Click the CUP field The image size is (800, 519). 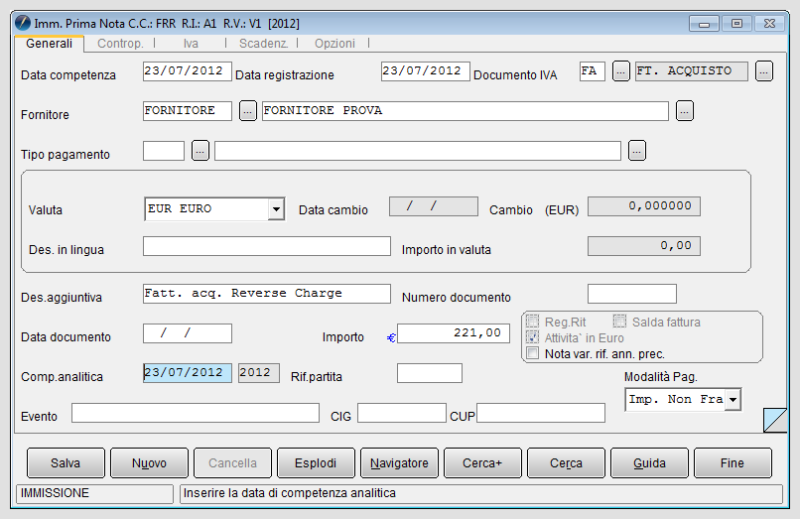541,413
